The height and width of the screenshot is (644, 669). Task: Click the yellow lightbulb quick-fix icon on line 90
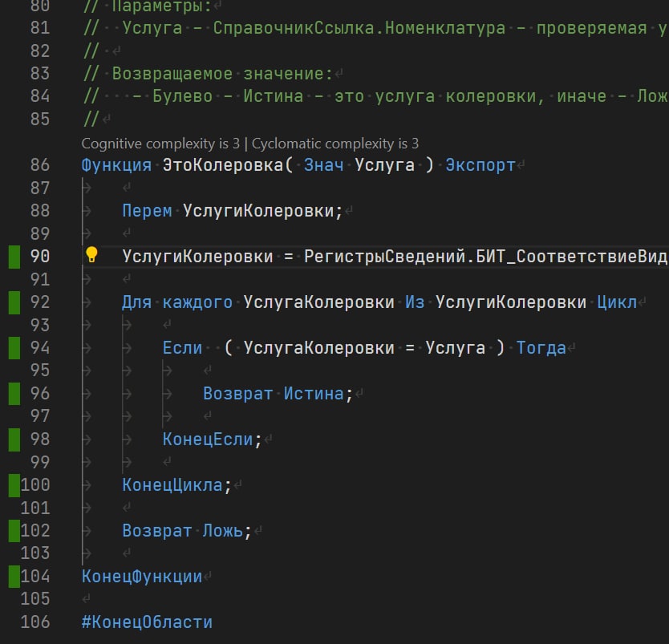pos(91,254)
